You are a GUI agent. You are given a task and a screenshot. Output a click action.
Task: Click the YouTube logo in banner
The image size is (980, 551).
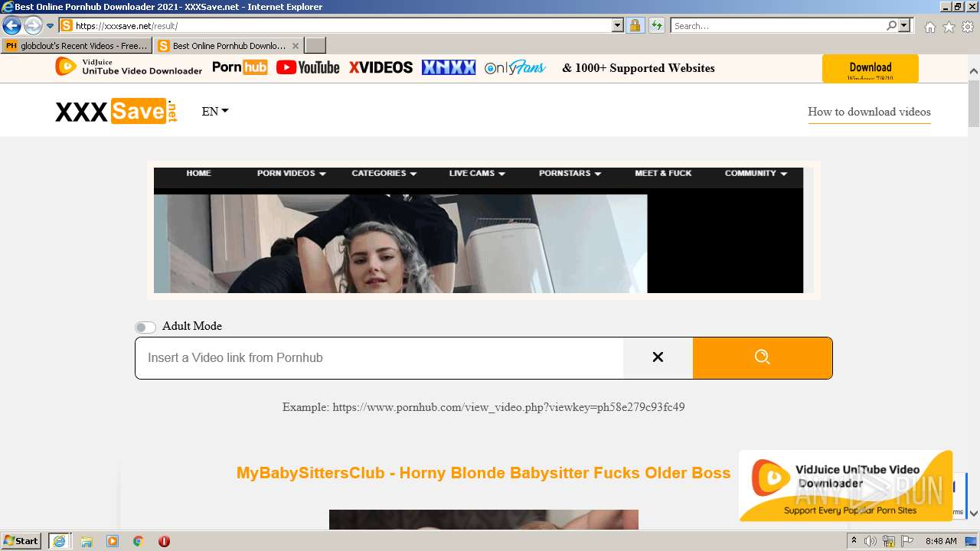coord(308,67)
